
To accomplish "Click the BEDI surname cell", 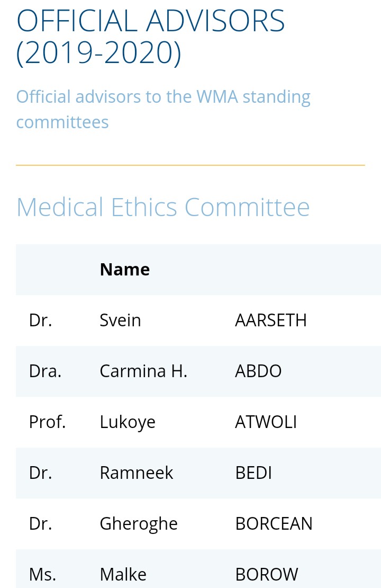I will point(253,473).
